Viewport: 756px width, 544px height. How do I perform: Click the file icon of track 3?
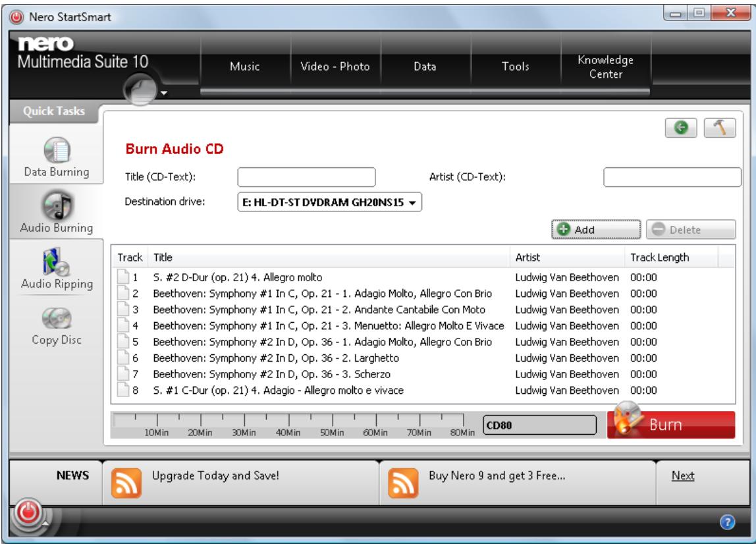[x=123, y=309]
